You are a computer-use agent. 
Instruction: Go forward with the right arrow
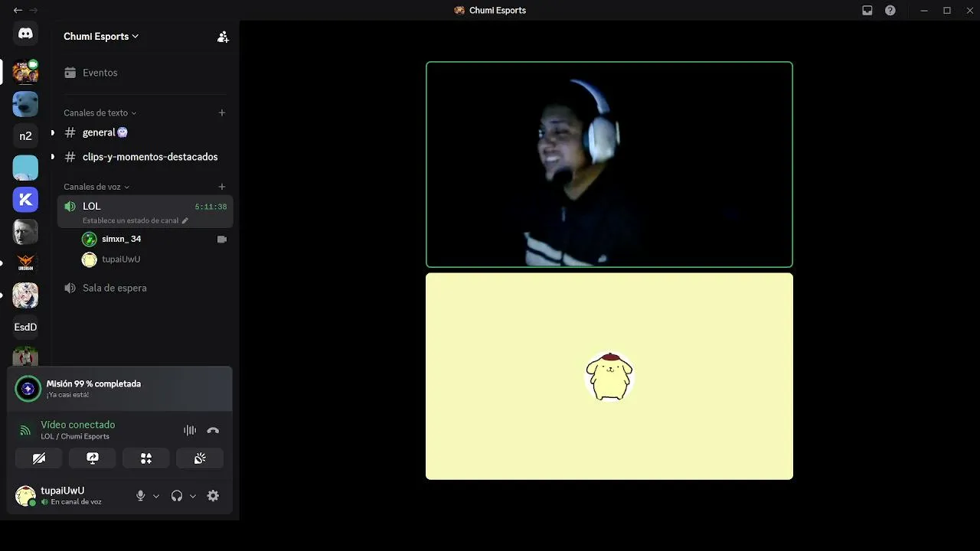click(34, 10)
